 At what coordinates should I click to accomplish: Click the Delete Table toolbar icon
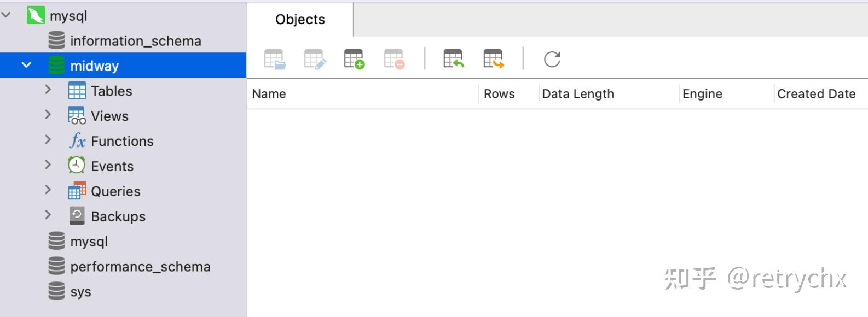[394, 59]
